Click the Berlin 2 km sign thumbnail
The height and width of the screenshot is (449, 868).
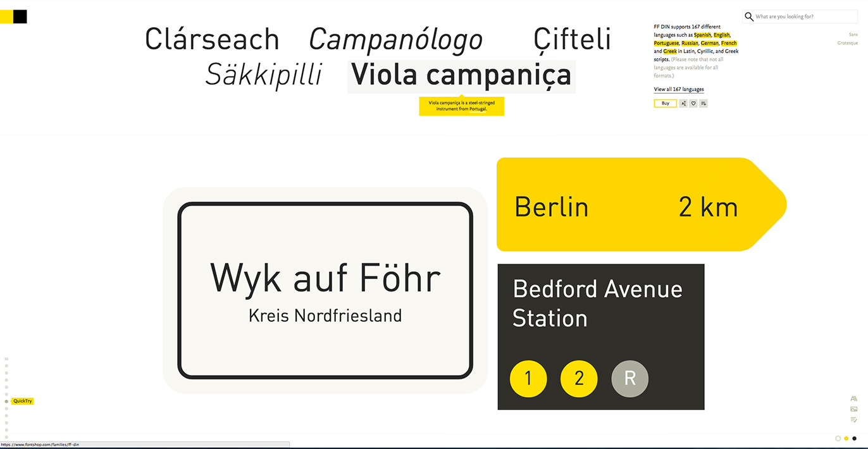[642, 204]
